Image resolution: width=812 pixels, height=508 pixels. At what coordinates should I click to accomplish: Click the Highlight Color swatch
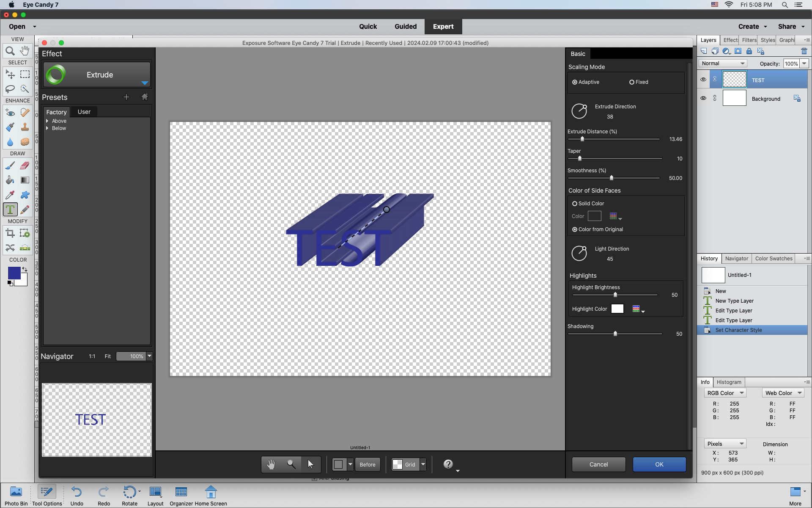[617, 309]
